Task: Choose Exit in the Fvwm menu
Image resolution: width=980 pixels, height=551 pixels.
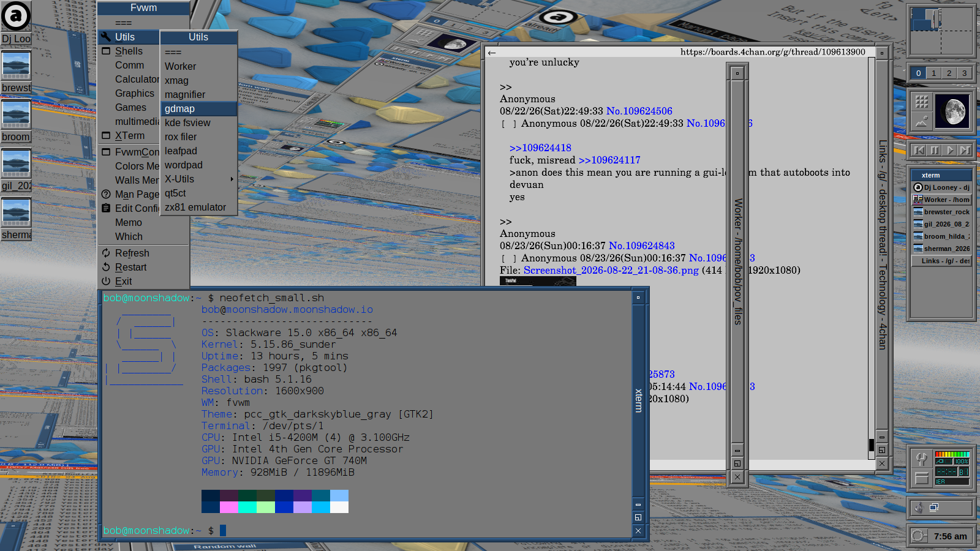Action: 143,282
